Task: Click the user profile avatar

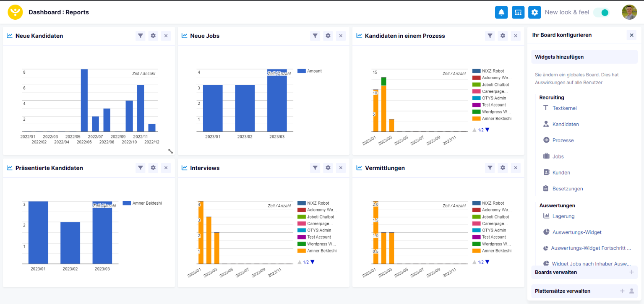Action: point(629,12)
